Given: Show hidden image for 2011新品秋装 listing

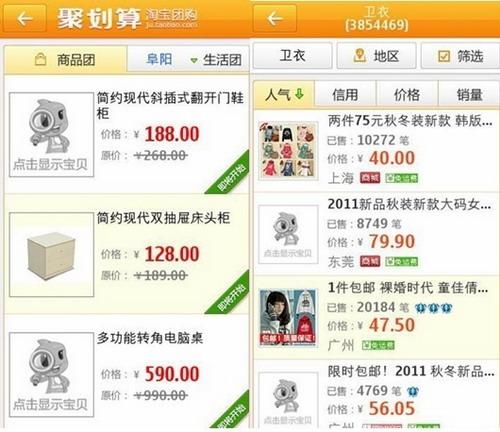Looking at the screenshot, I should tap(288, 234).
